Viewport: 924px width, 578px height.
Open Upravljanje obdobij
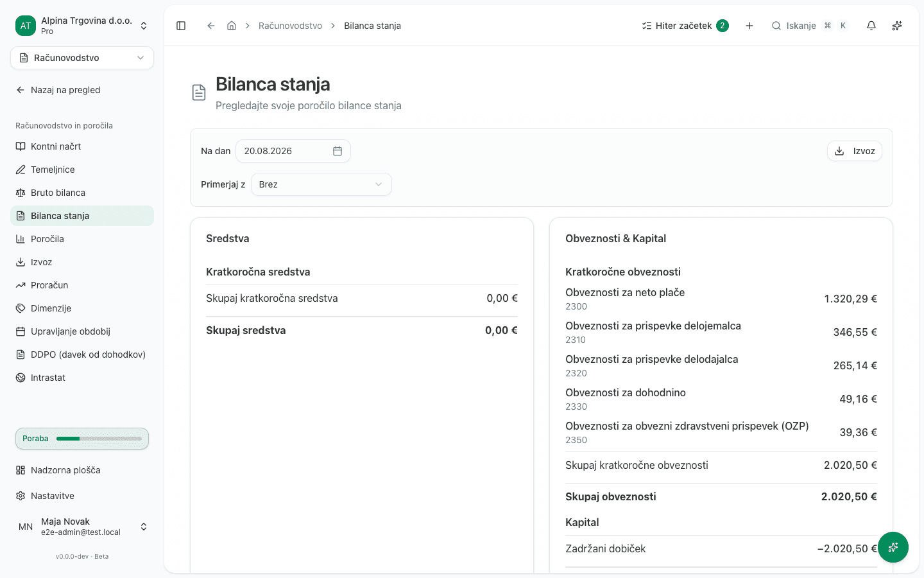point(82,331)
